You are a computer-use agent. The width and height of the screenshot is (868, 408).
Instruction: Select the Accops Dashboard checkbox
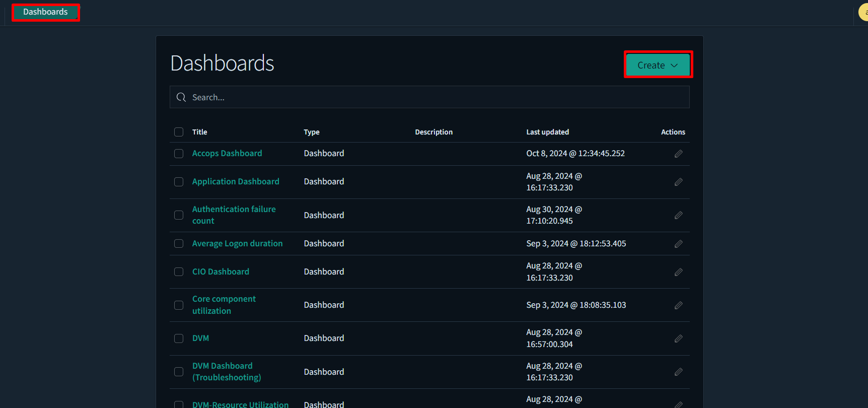click(x=179, y=154)
